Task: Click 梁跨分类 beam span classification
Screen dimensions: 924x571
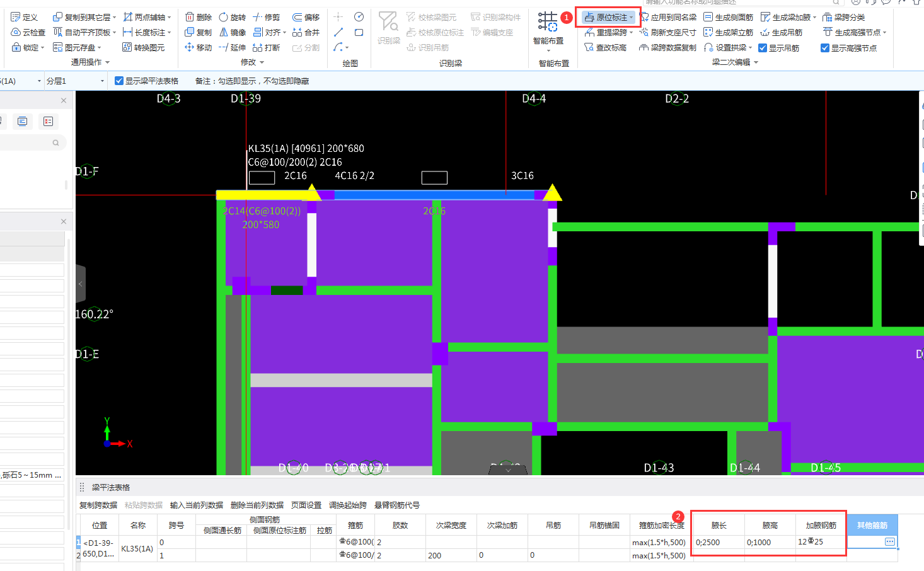Action: coord(844,17)
